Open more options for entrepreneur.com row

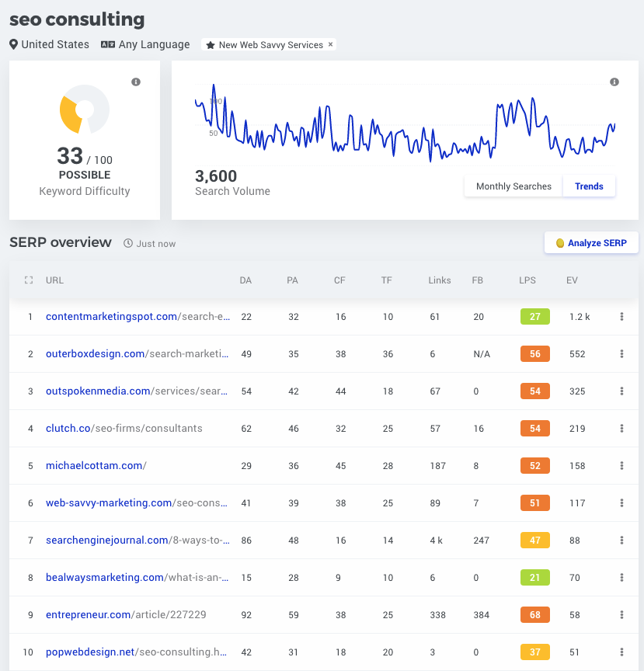coord(621,614)
